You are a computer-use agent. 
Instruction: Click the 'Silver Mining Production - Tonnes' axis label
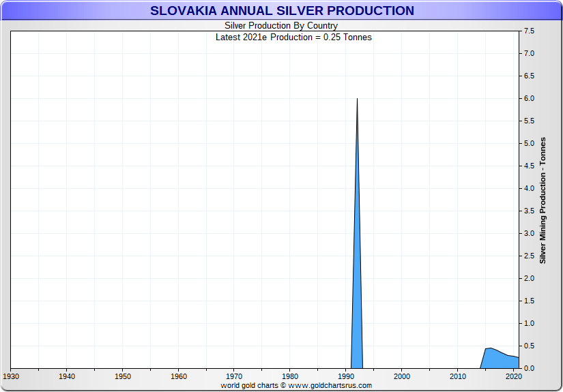click(x=543, y=200)
